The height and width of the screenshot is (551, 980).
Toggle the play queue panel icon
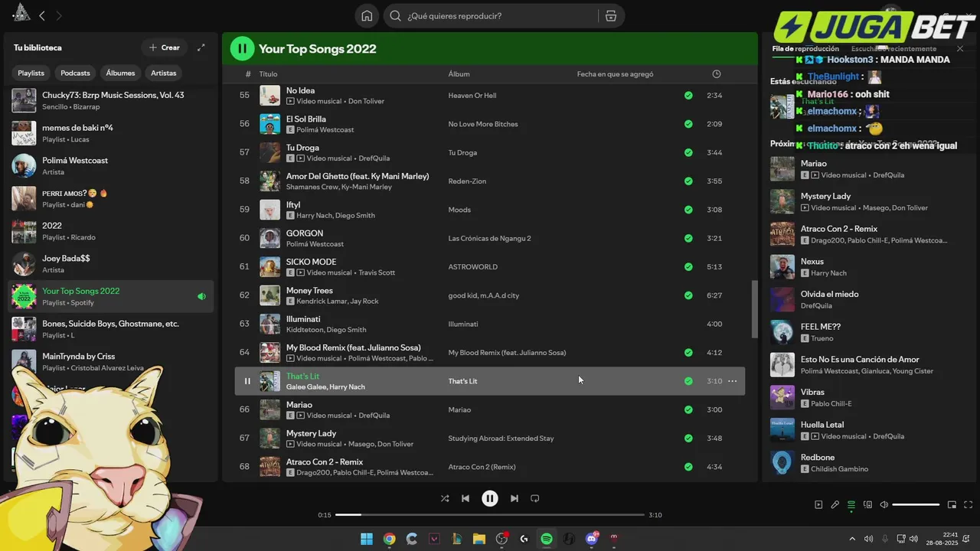point(851,505)
